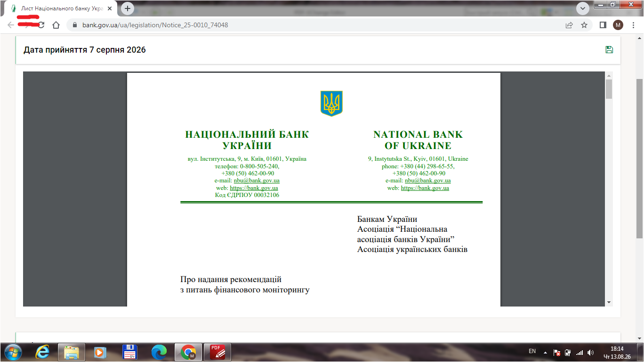This screenshot has height=362, width=644.
Task: Go back using the browser back arrow
Action: click(11, 25)
